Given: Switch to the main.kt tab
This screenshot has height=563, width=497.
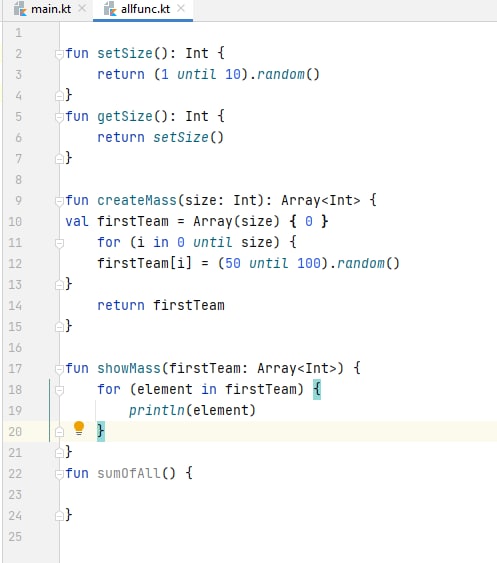Looking at the screenshot, I should tap(50, 9).
